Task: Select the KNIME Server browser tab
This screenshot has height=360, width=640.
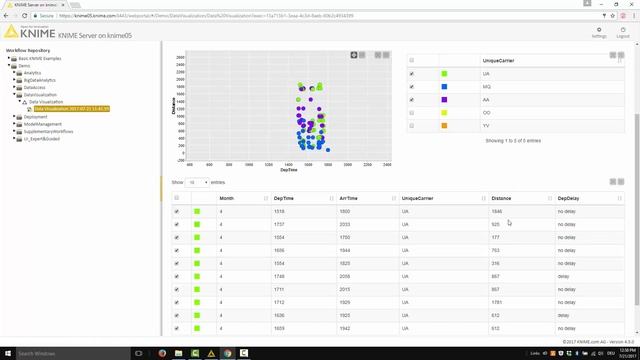Action: pos(36,5)
